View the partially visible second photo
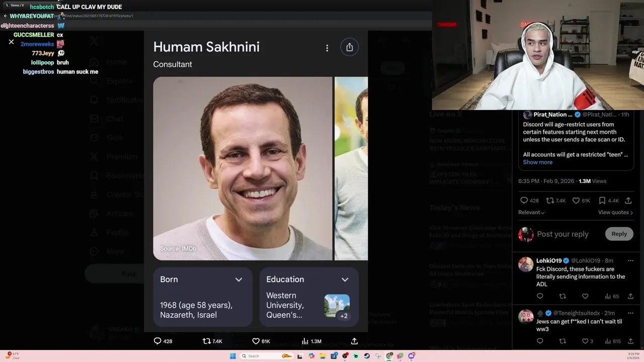Image resolution: width=644 pixels, height=362 pixels. [x=351, y=168]
